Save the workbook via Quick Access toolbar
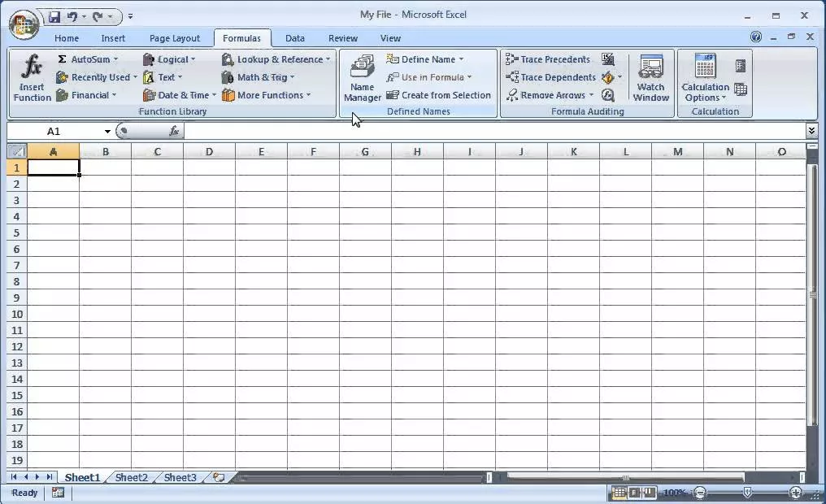The image size is (826, 504). click(x=54, y=17)
